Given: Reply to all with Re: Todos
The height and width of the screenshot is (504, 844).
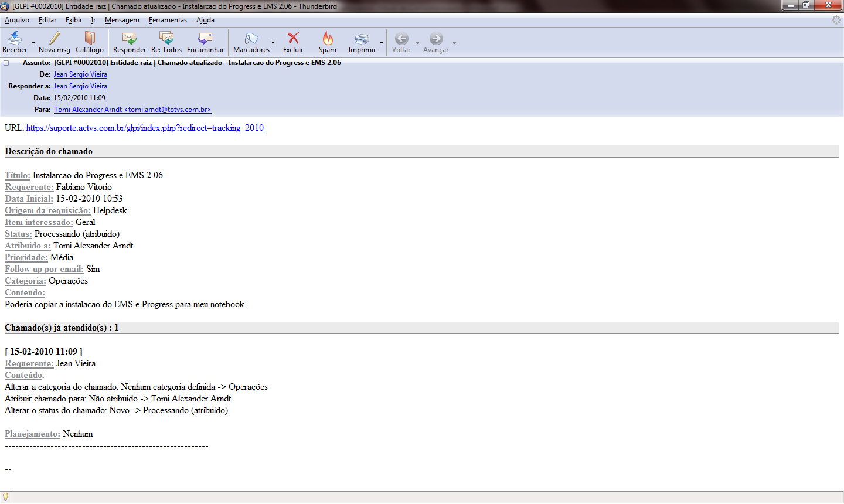Looking at the screenshot, I should (x=166, y=43).
